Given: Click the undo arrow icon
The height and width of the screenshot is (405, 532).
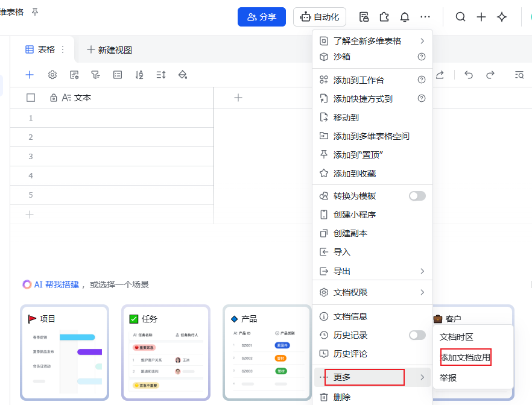Looking at the screenshot, I should 469,75.
